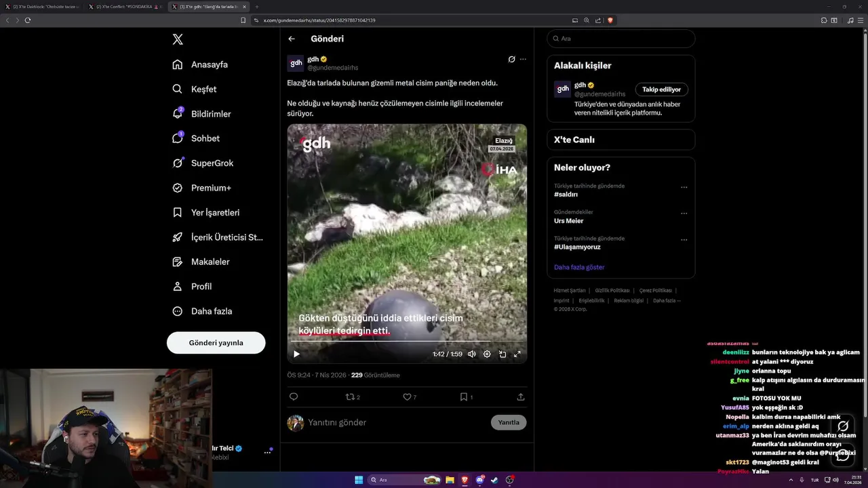
Task: Expand hidden system tray icons
Action: 791,480
